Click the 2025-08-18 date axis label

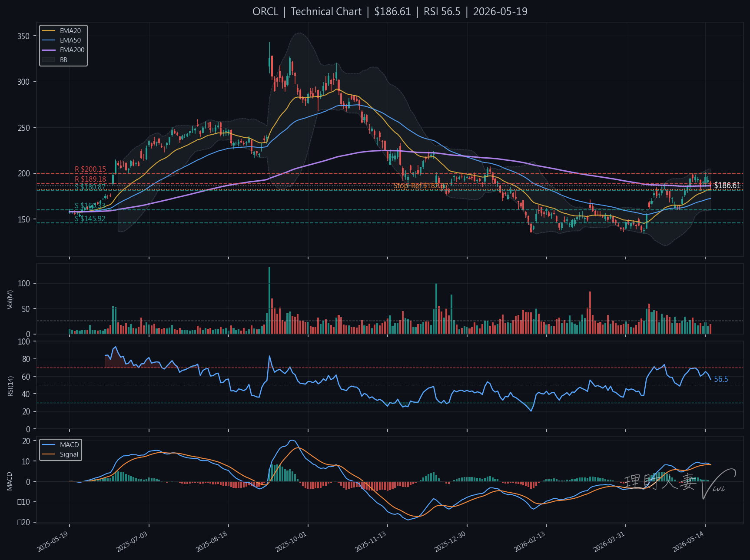[x=212, y=541]
